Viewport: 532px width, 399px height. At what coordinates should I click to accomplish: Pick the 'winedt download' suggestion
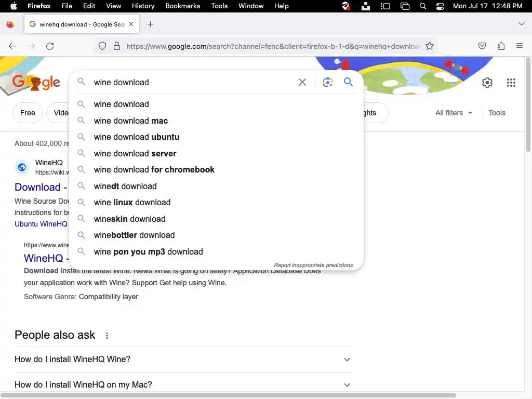[216, 187]
